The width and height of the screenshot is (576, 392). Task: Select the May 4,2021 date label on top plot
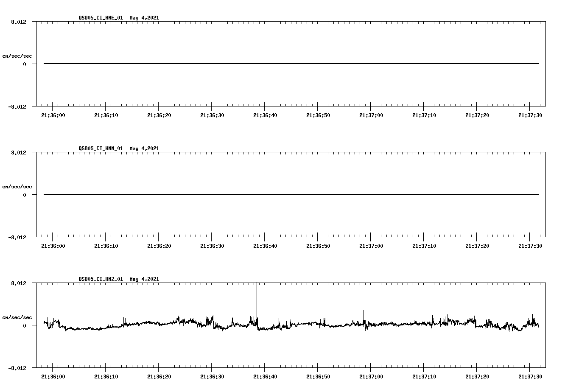tap(144, 18)
